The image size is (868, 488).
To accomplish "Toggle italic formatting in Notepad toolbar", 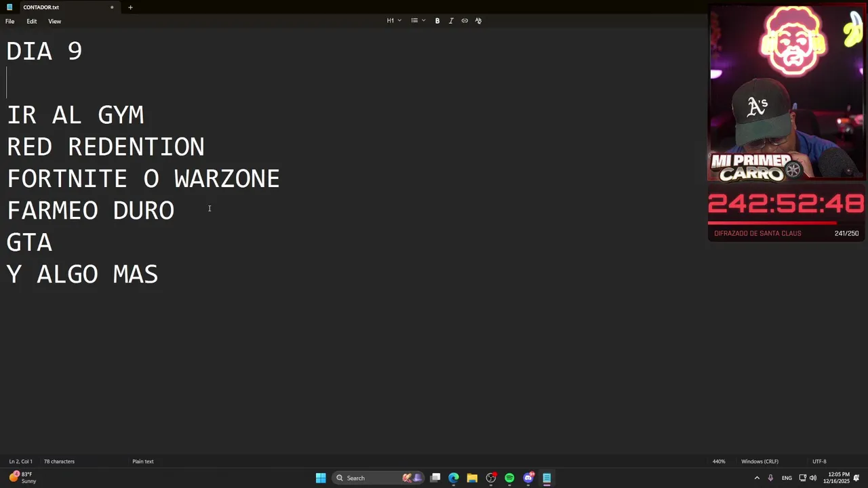I will (451, 20).
